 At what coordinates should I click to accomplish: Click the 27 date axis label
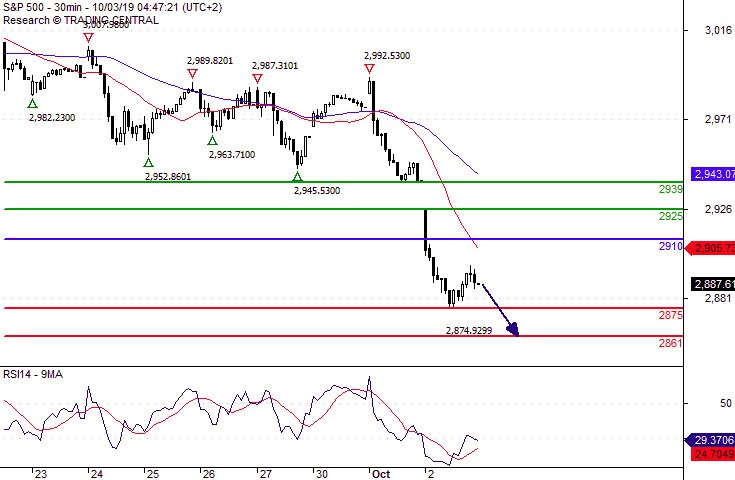tap(266, 474)
